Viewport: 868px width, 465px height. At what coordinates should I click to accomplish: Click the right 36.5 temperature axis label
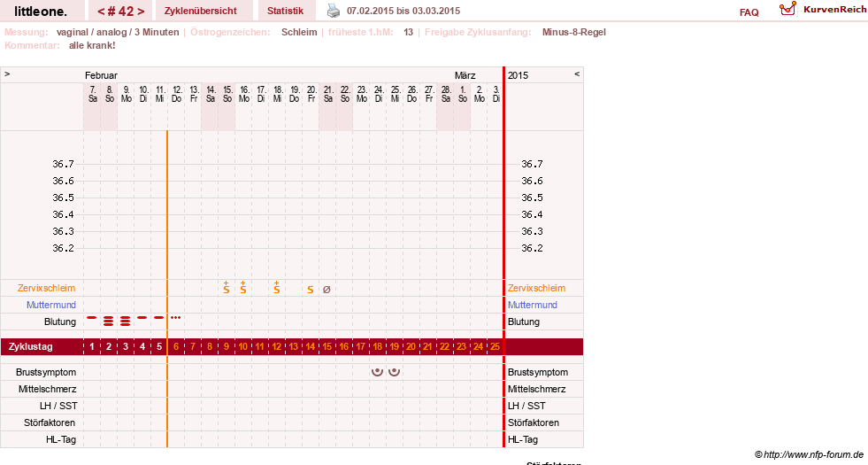click(532, 198)
